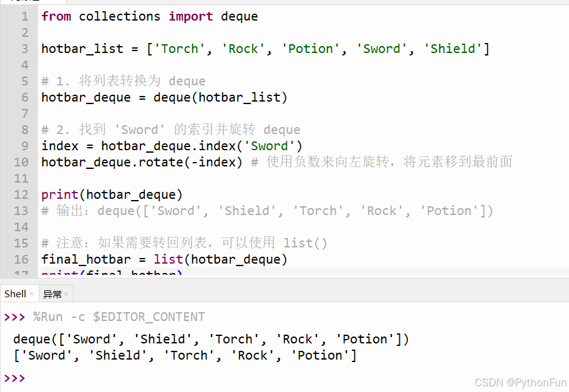Close the Shell tab with its x
Image resolution: width=569 pixels, height=392 pixels.
click(x=32, y=294)
